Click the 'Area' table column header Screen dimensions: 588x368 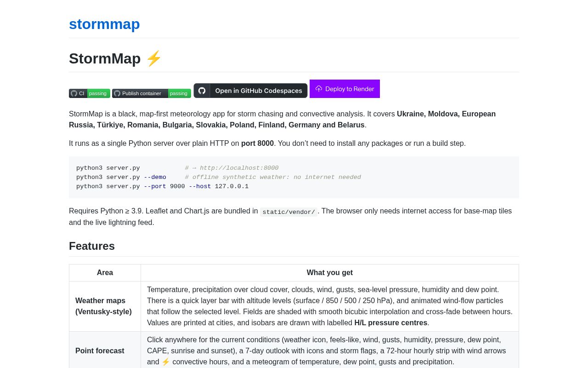(x=105, y=273)
